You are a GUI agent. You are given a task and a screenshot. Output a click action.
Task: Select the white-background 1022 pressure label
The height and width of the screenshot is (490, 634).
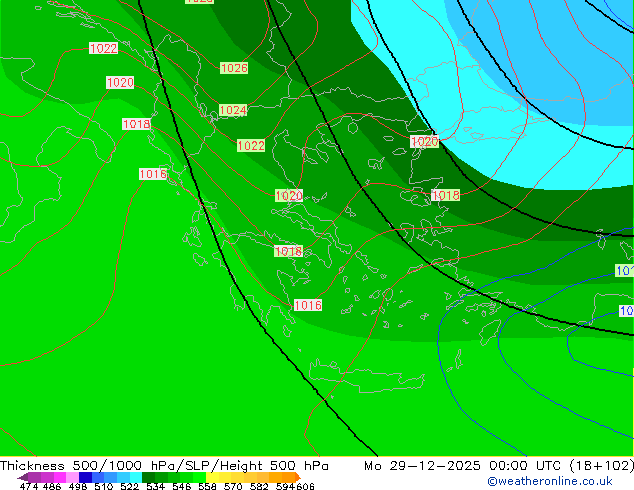pos(104,49)
